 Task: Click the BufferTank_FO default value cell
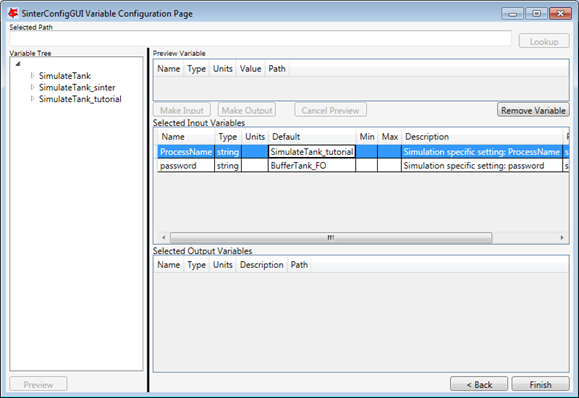pyautogui.click(x=312, y=165)
